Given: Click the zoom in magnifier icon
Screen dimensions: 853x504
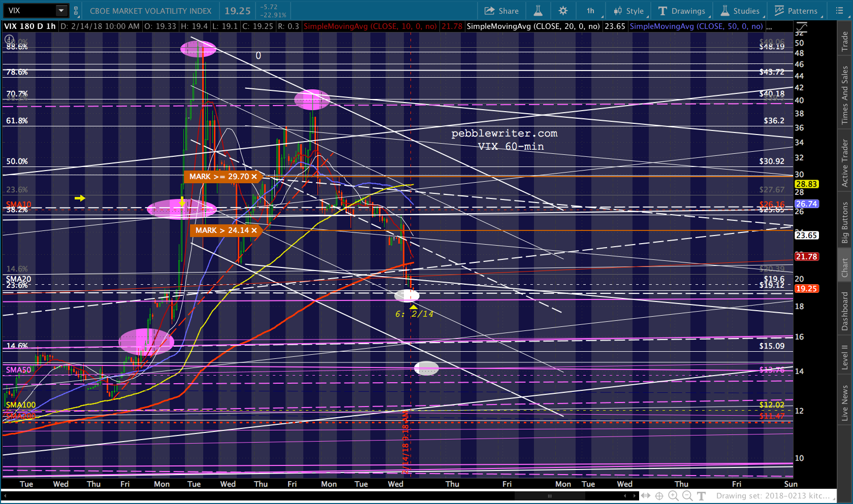Looking at the screenshot, I should coord(673,496).
